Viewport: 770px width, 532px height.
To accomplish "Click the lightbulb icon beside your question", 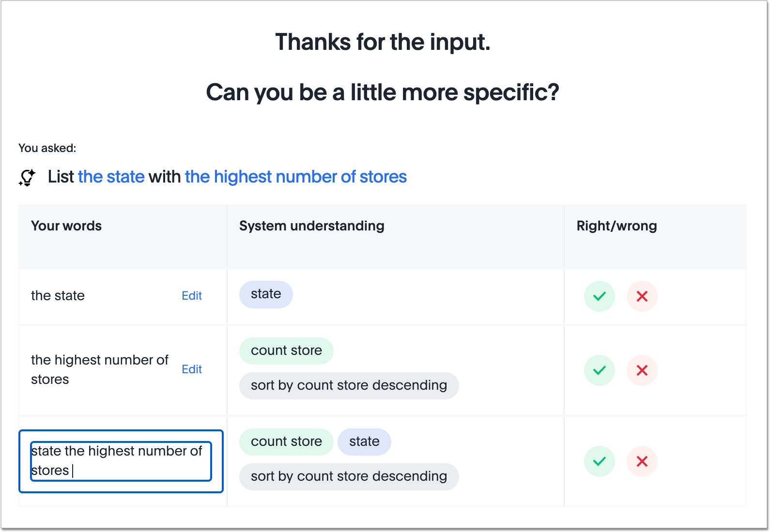I will (x=26, y=178).
